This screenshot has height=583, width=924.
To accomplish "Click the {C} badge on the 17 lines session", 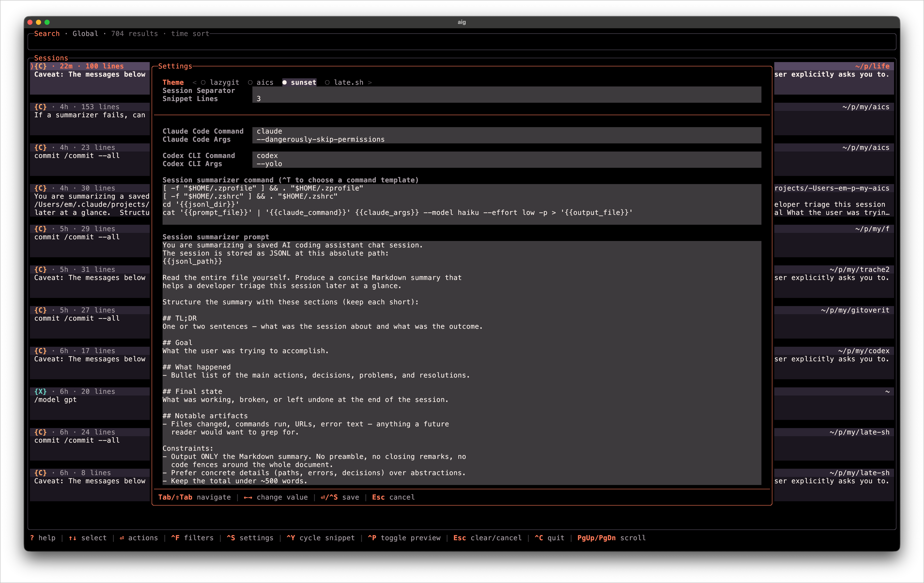I will point(40,351).
